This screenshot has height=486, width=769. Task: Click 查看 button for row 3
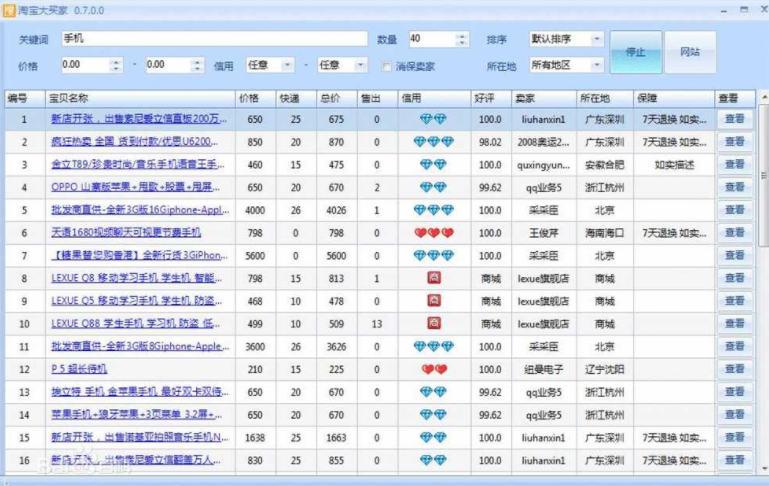(x=735, y=165)
